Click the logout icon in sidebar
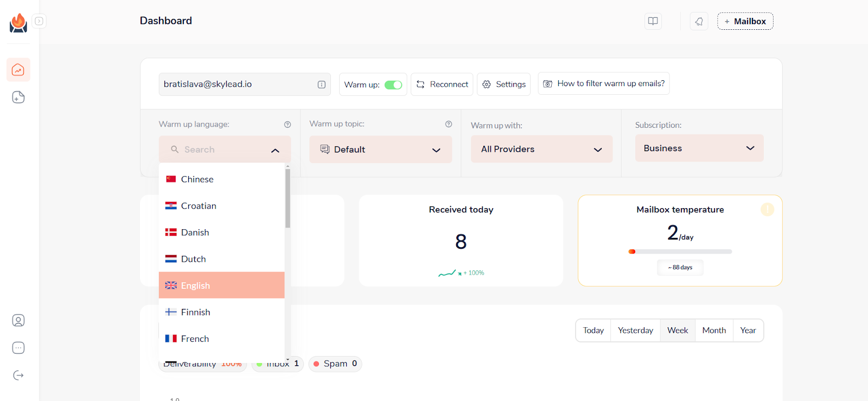This screenshot has width=868, height=401. pyautogui.click(x=18, y=376)
